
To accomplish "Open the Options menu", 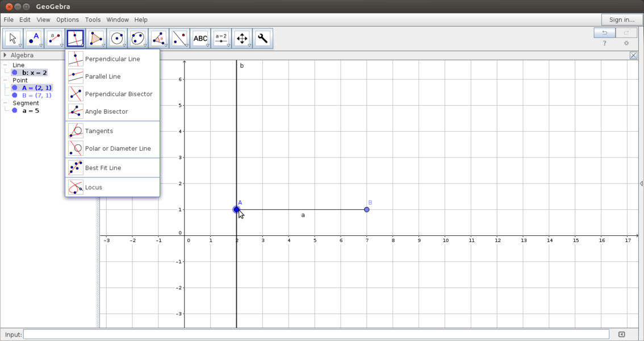I will [67, 19].
